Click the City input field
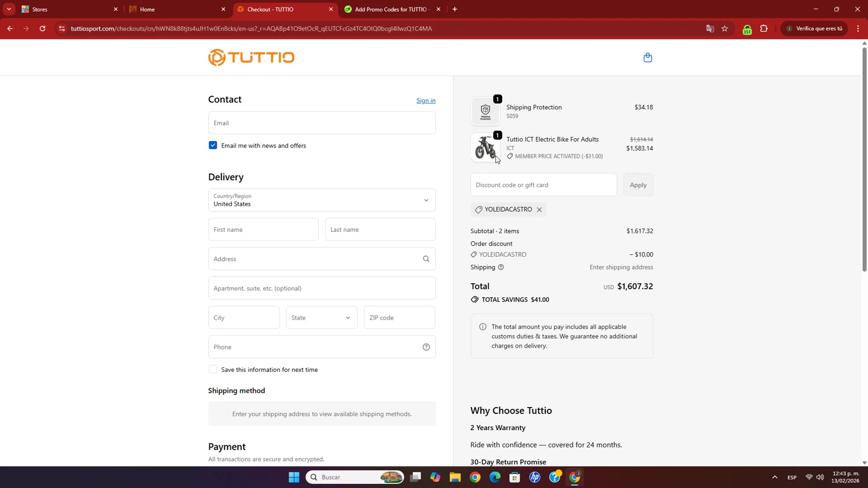868x488 pixels. 244,317
